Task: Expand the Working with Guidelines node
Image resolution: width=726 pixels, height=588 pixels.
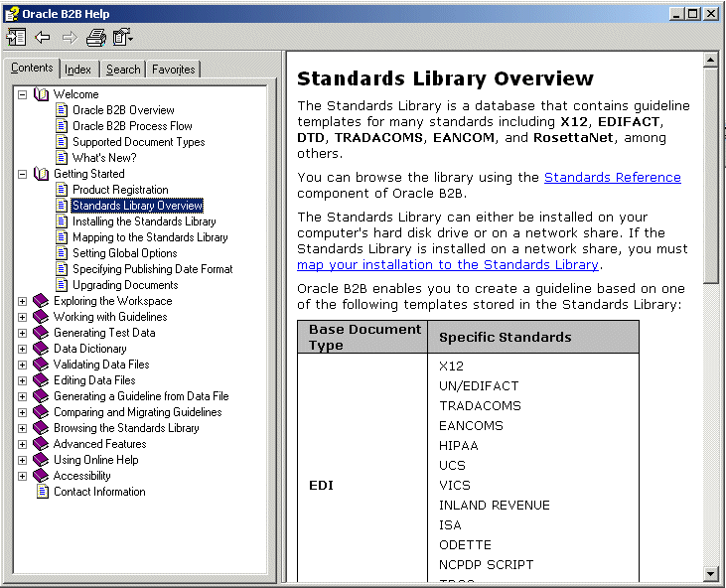Action: pyautogui.click(x=22, y=317)
